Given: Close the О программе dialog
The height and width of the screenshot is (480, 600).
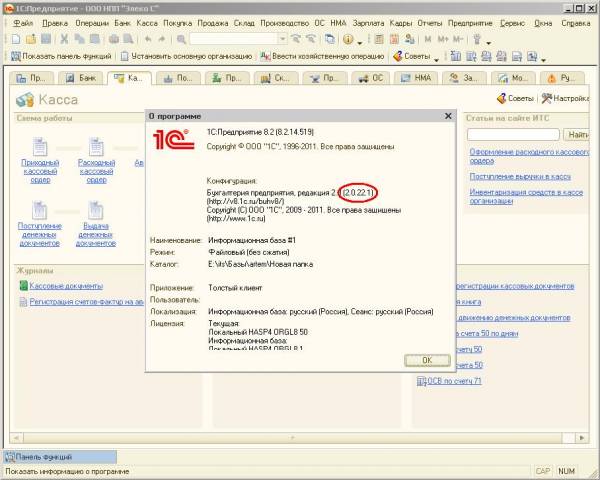Looking at the screenshot, I should [448, 116].
